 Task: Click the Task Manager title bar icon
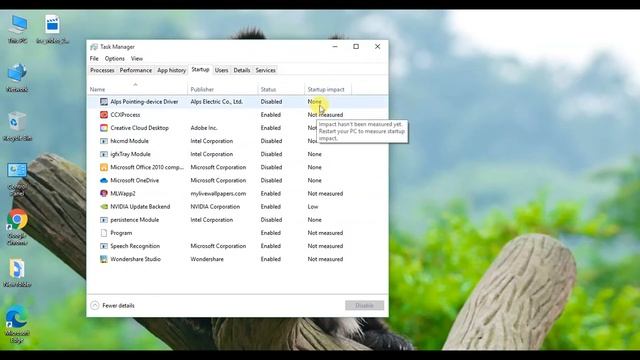[94, 47]
